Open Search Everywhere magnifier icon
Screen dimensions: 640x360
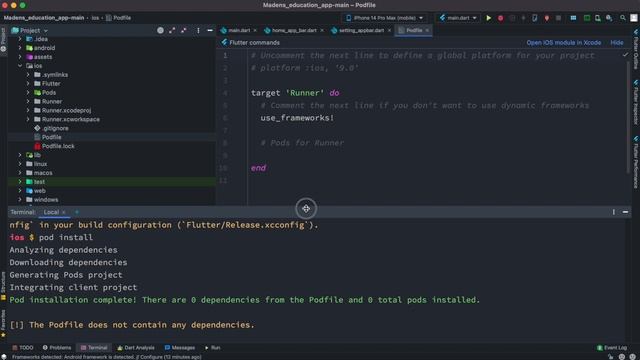point(623,18)
